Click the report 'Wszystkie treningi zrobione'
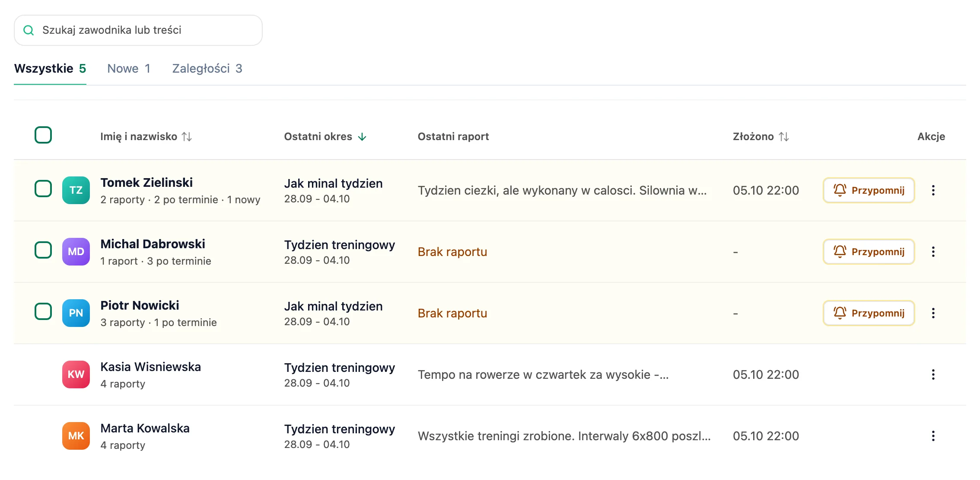This screenshot has width=980, height=480. (564, 436)
